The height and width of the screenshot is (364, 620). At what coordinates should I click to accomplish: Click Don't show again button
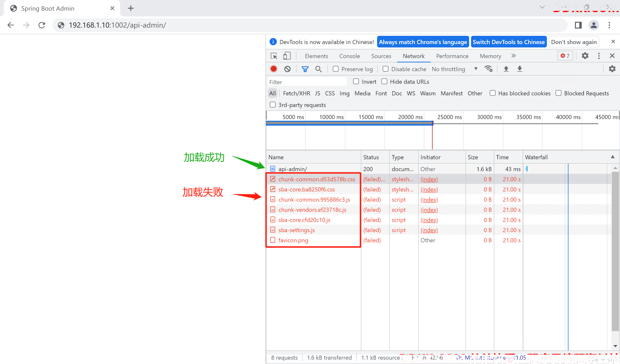click(574, 42)
